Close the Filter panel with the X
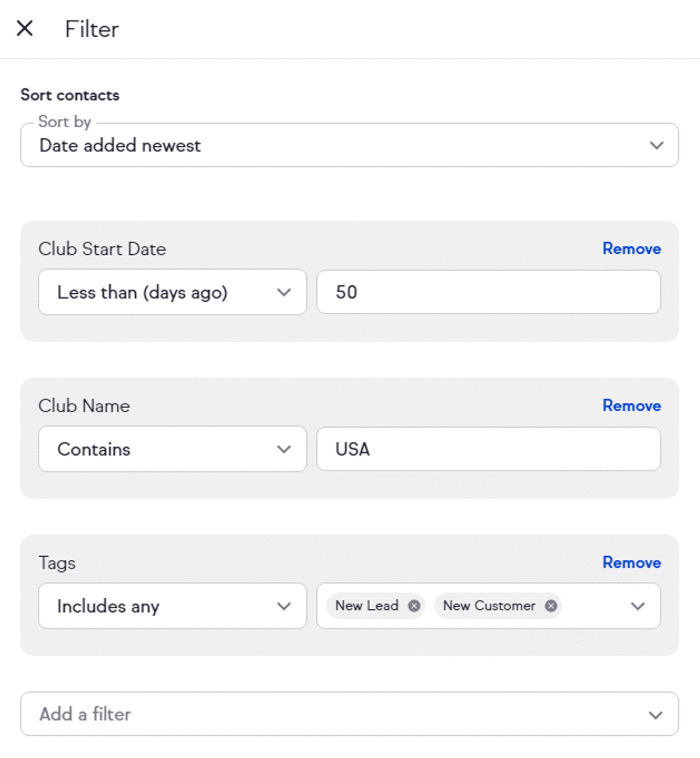Screen dimensions: 700x758 point(24,29)
